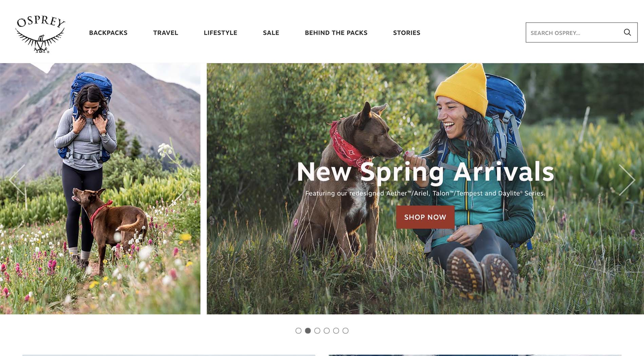Click the search magnifying glass icon
This screenshot has height=356, width=644.
(x=627, y=32)
